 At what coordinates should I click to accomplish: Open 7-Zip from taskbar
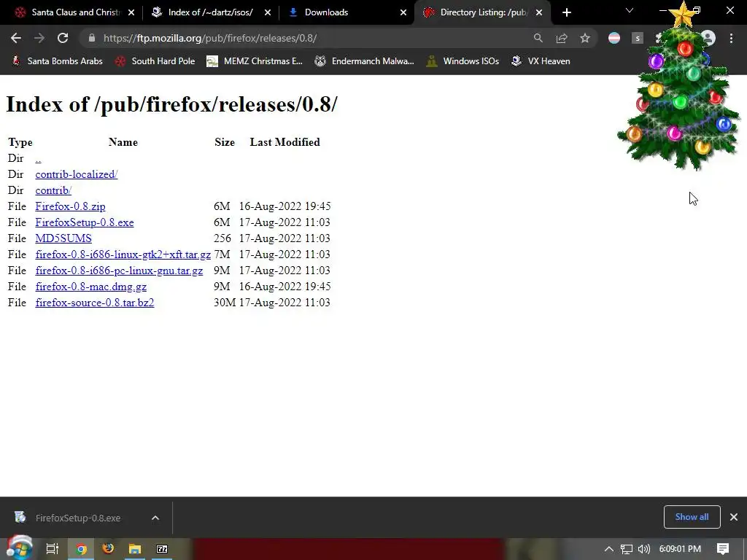[162, 549]
